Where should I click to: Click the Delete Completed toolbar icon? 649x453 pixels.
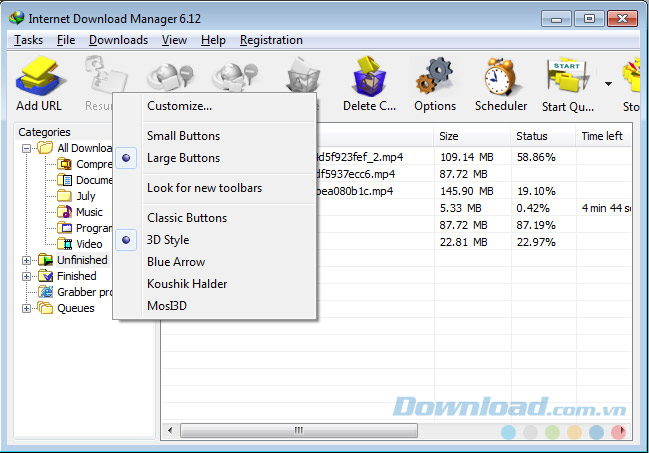coord(369,77)
